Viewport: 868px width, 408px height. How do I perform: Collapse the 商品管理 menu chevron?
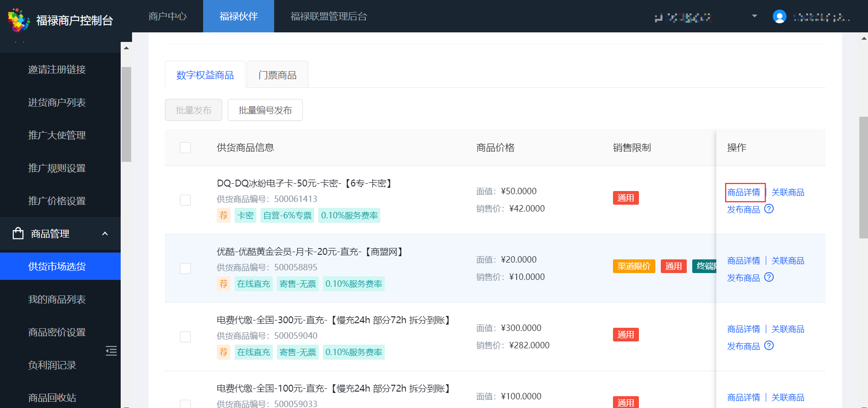pyautogui.click(x=105, y=233)
